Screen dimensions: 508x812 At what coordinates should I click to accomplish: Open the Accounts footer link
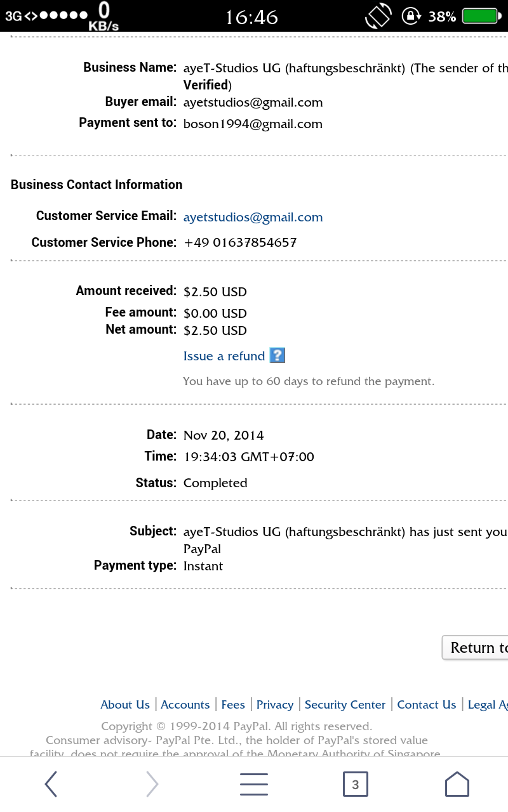(185, 705)
